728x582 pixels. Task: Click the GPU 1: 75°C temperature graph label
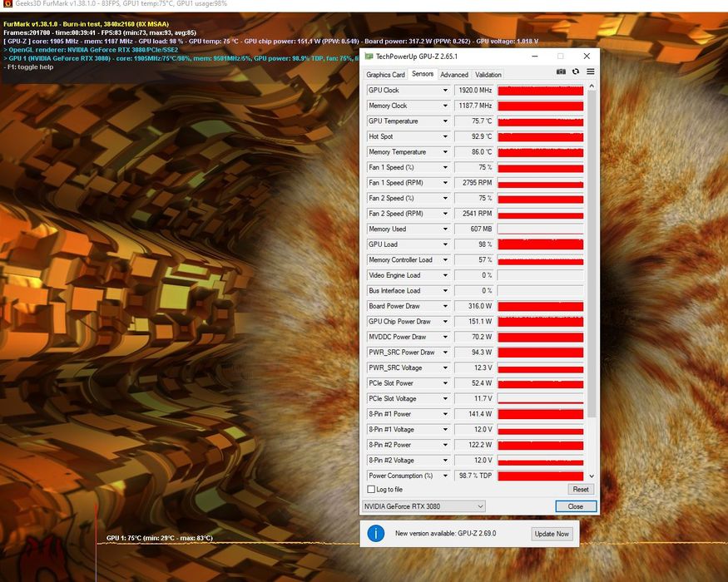click(x=159, y=538)
